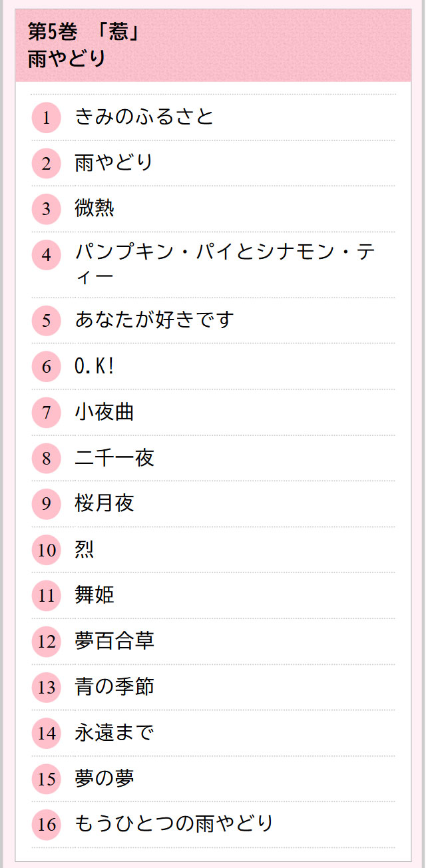Click the pink number 6 badge
This screenshot has width=426, height=868.
tap(46, 367)
